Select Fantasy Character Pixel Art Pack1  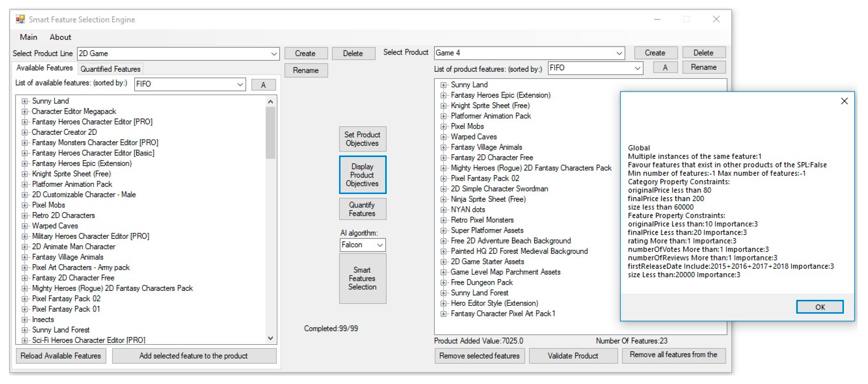(x=503, y=314)
